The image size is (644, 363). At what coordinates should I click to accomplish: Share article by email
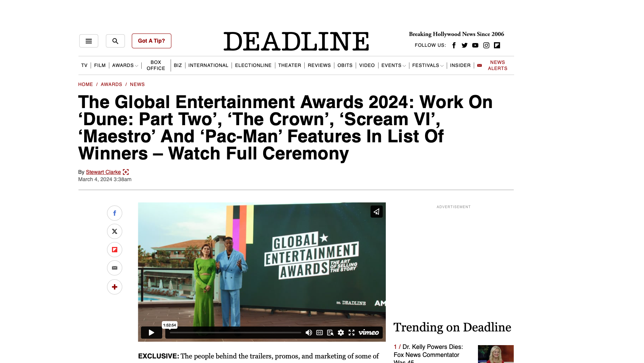pyautogui.click(x=115, y=268)
